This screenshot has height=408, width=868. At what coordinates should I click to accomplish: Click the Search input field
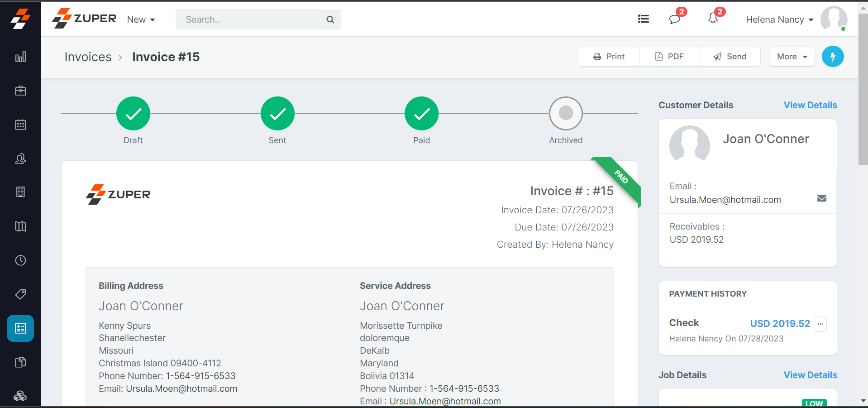pyautogui.click(x=251, y=19)
